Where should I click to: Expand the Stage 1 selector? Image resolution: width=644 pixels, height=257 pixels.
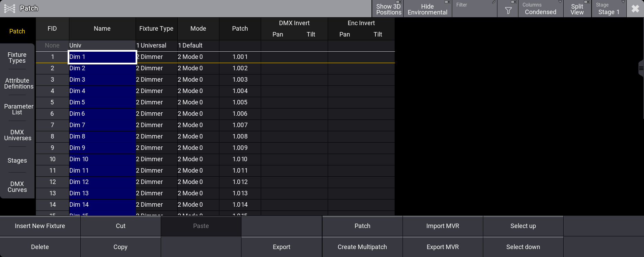coord(609,9)
